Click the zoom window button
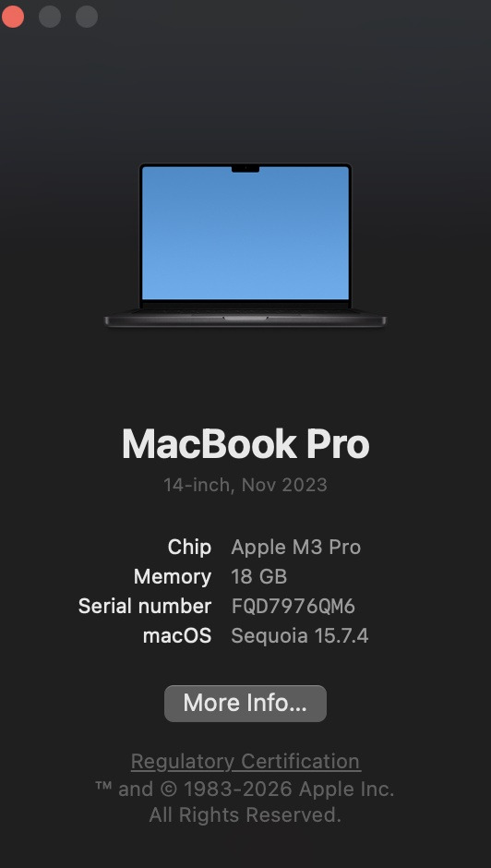The height and width of the screenshot is (868, 491). pos(87,17)
